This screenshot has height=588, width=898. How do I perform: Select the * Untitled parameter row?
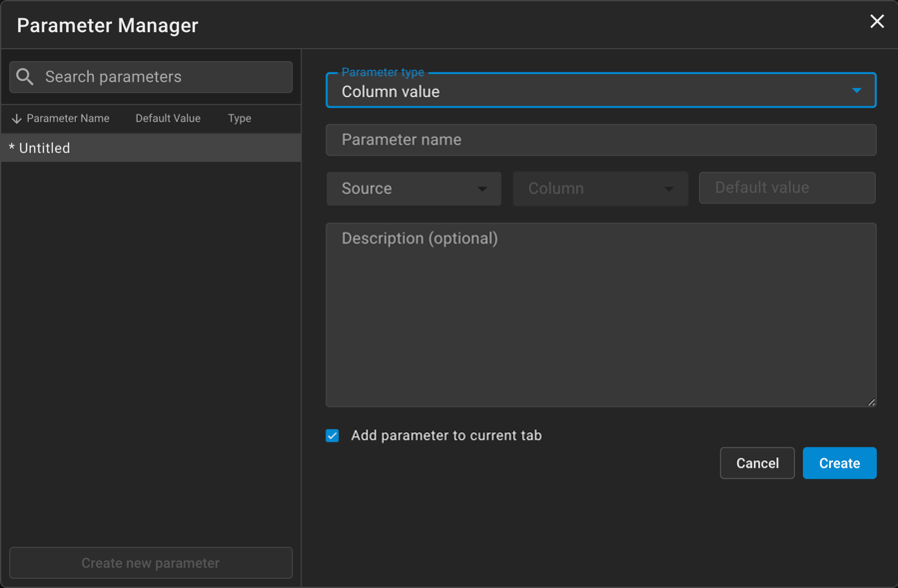pyautogui.click(x=150, y=148)
